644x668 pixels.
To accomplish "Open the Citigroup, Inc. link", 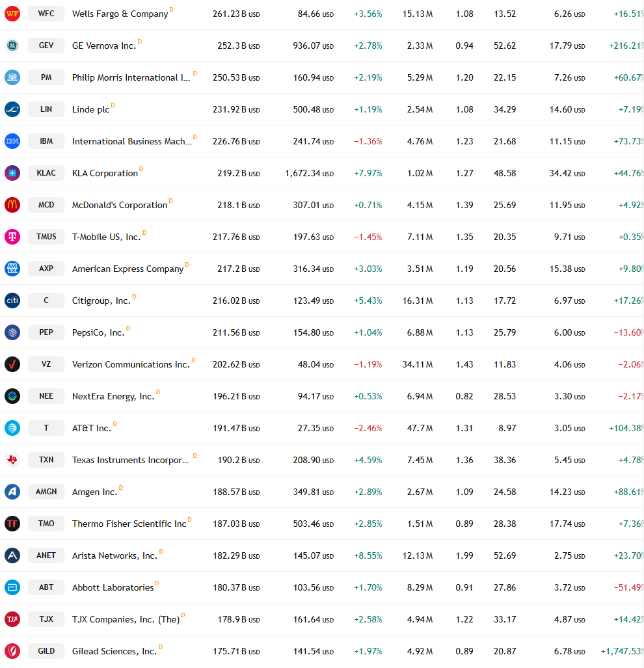I will (x=101, y=301).
